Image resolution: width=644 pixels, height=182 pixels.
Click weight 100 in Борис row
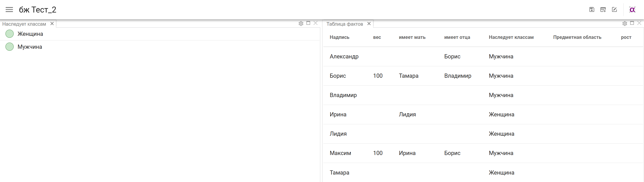pyautogui.click(x=378, y=76)
